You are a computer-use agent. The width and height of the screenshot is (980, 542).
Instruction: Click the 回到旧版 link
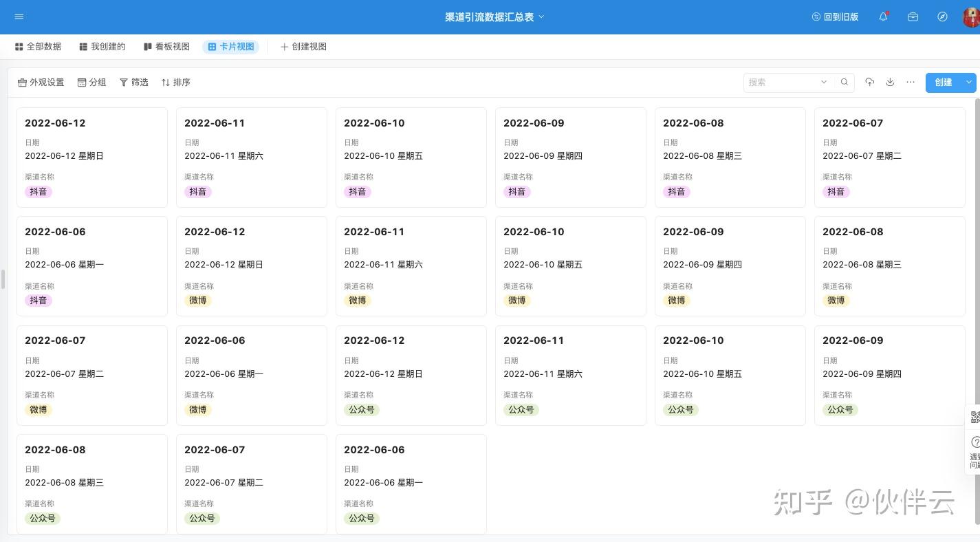pos(836,17)
